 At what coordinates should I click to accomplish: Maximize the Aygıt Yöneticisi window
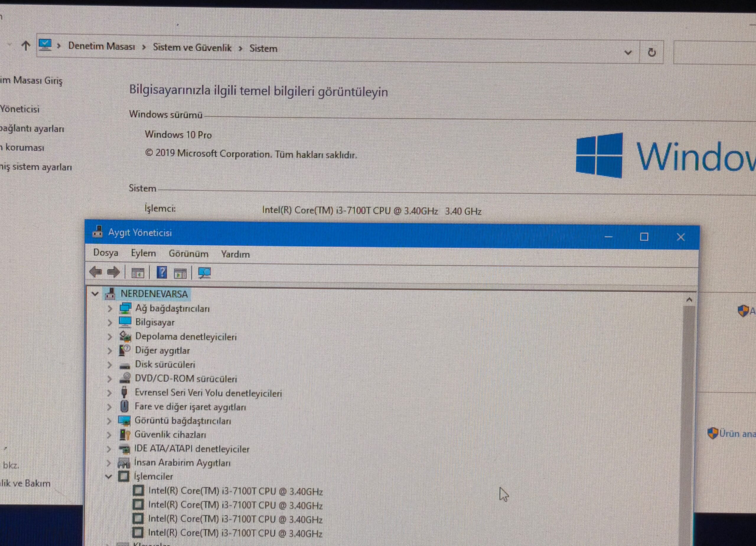[x=644, y=237]
